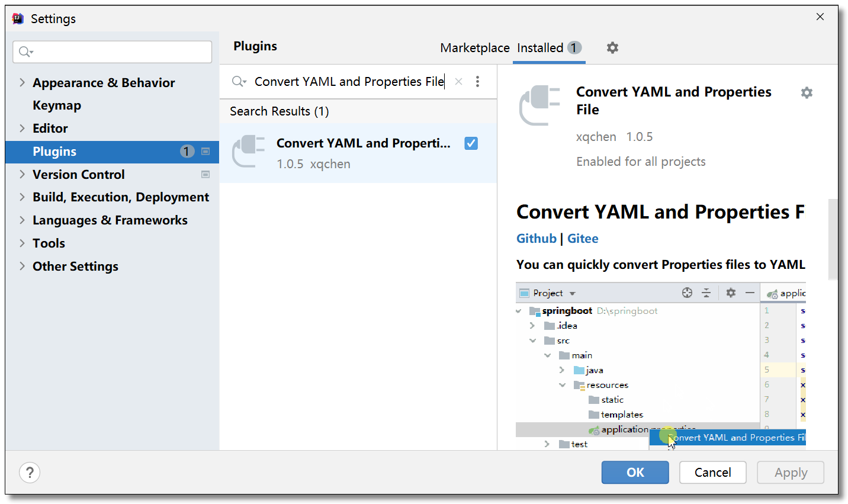Click the vendor name 'xqchen' in details
The height and width of the screenshot is (504, 848).
click(596, 137)
